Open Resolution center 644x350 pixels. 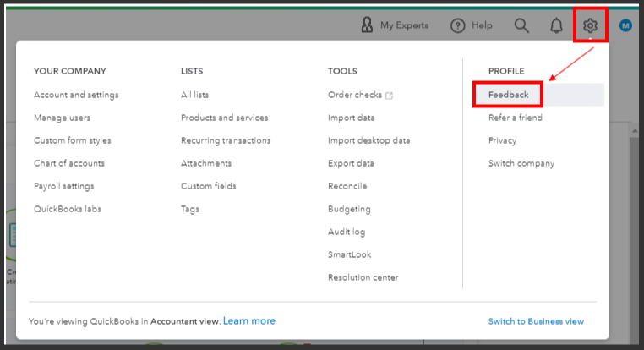(x=363, y=277)
